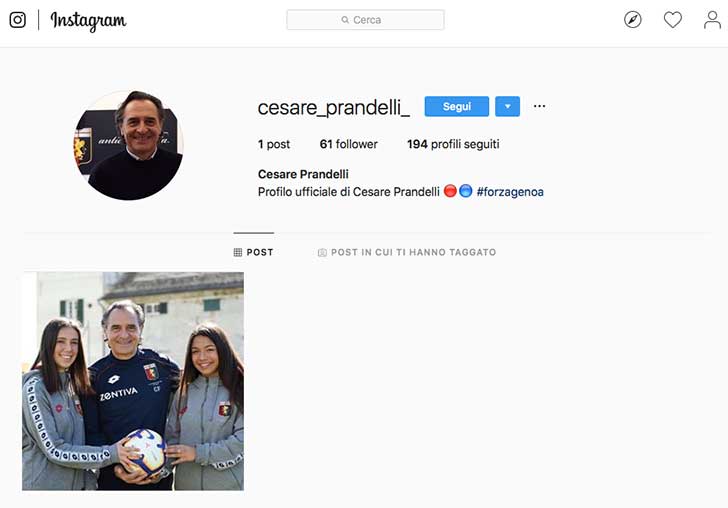View the 61 follower list
The height and width of the screenshot is (508, 728).
pos(349,144)
